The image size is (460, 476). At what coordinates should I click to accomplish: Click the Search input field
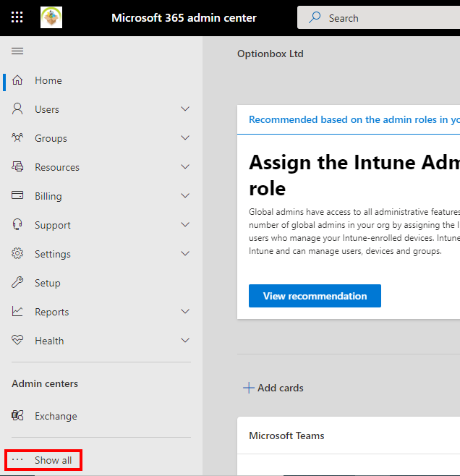[x=376, y=18]
